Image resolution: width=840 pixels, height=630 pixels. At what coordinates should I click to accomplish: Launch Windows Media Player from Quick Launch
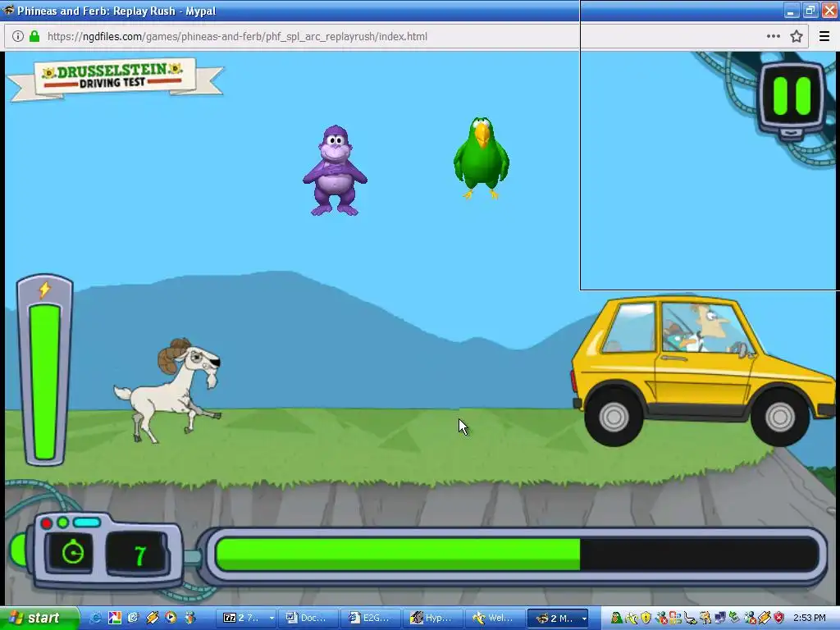point(171,618)
